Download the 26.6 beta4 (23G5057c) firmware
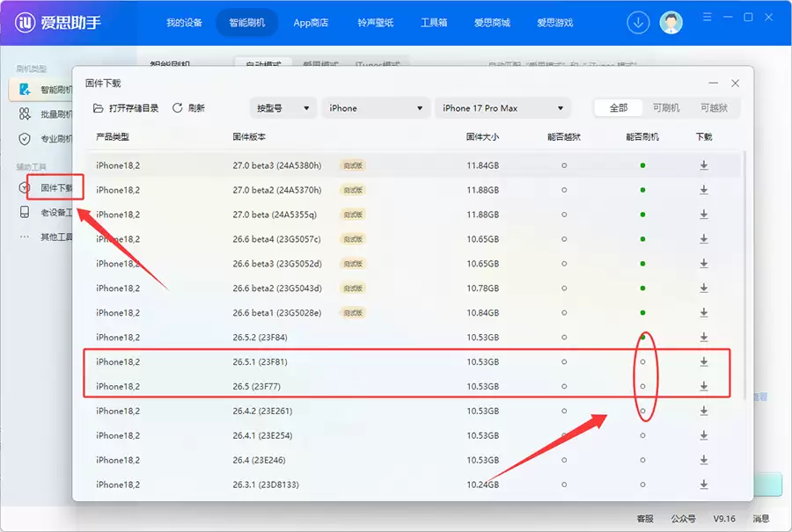Screen dimensions: 792x532 click(704, 239)
